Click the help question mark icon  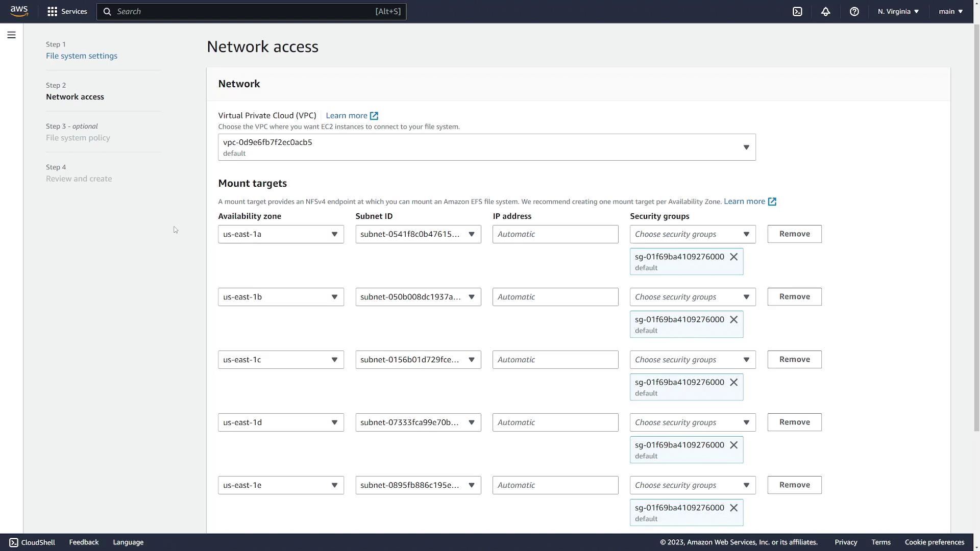(854, 11)
